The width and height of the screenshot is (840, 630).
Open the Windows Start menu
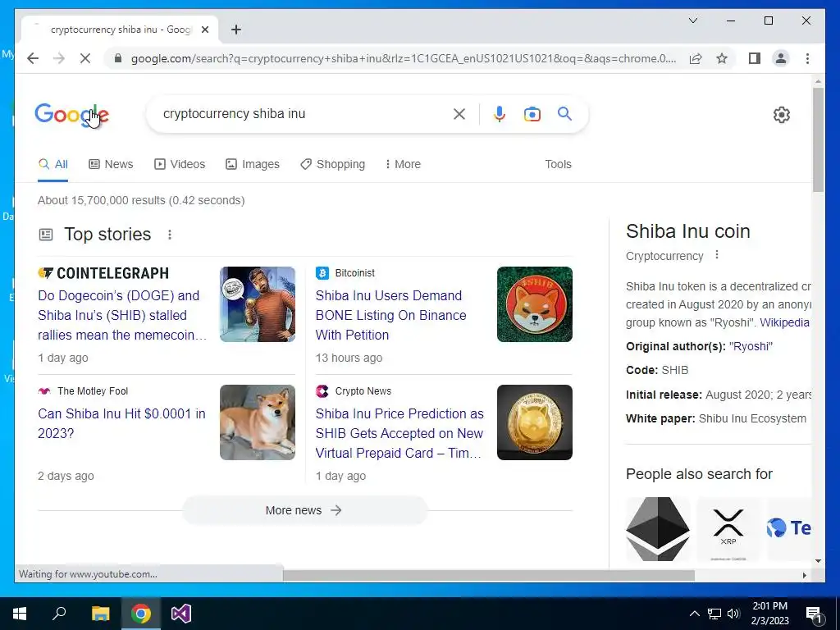(x=20, y=614)
